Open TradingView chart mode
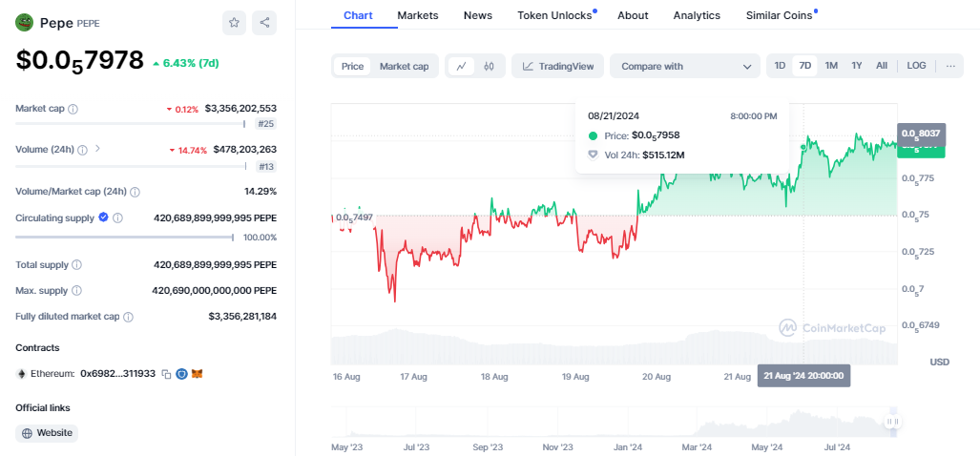This screenshot has height=456, width=980. pyautogui.click(x=557, y=66)
